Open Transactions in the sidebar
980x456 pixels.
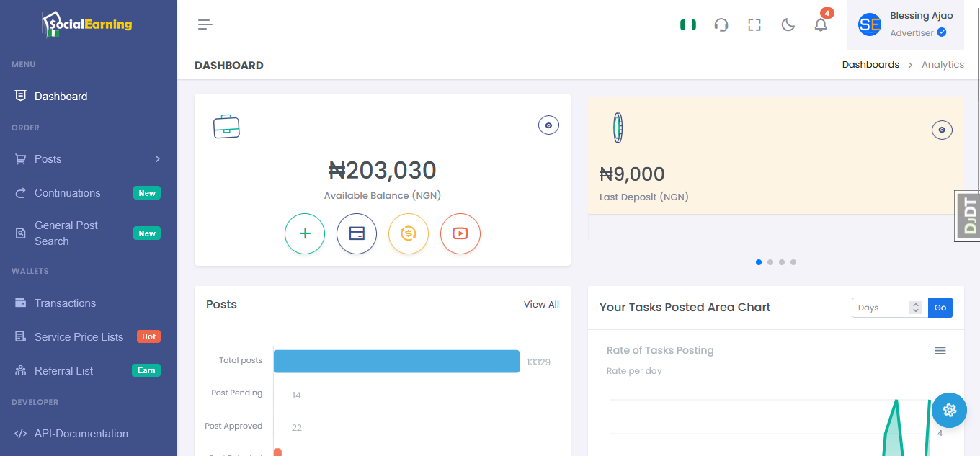coord(65,303)
